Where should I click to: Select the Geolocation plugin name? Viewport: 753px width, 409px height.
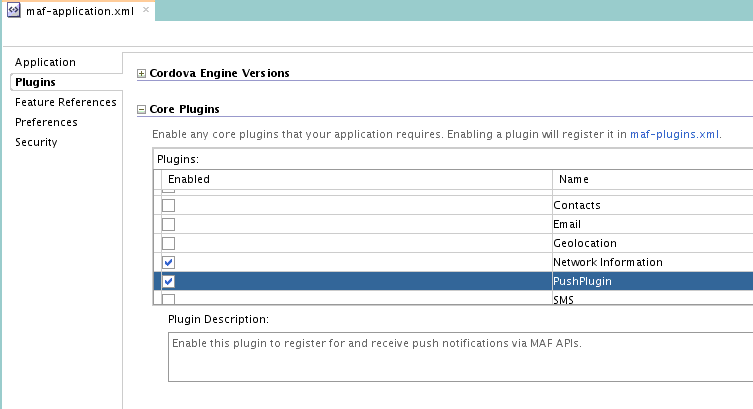pos(584,243)
